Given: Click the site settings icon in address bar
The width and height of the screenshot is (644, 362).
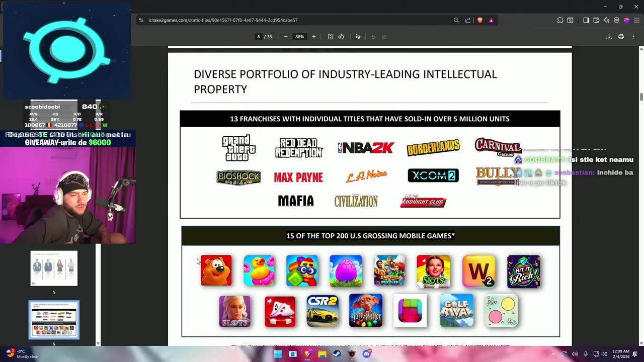Looking at the screenshot, I should click(141, 20).
